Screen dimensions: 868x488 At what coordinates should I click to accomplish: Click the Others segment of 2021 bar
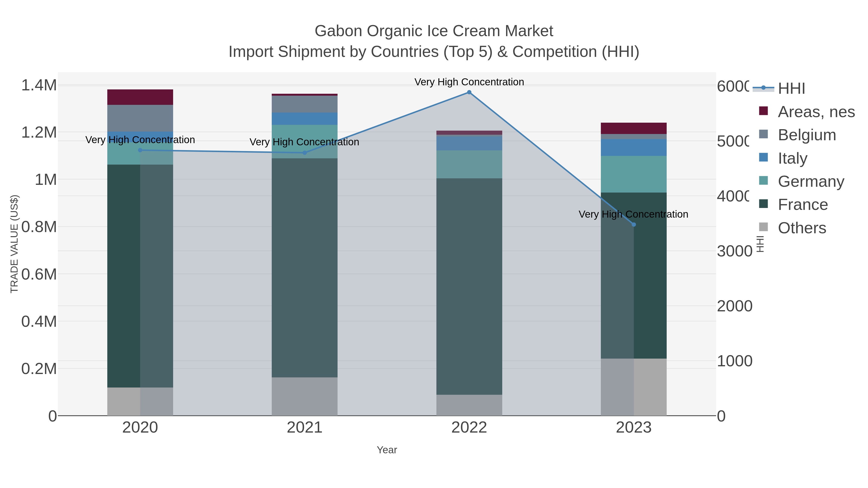coord(305,396)
